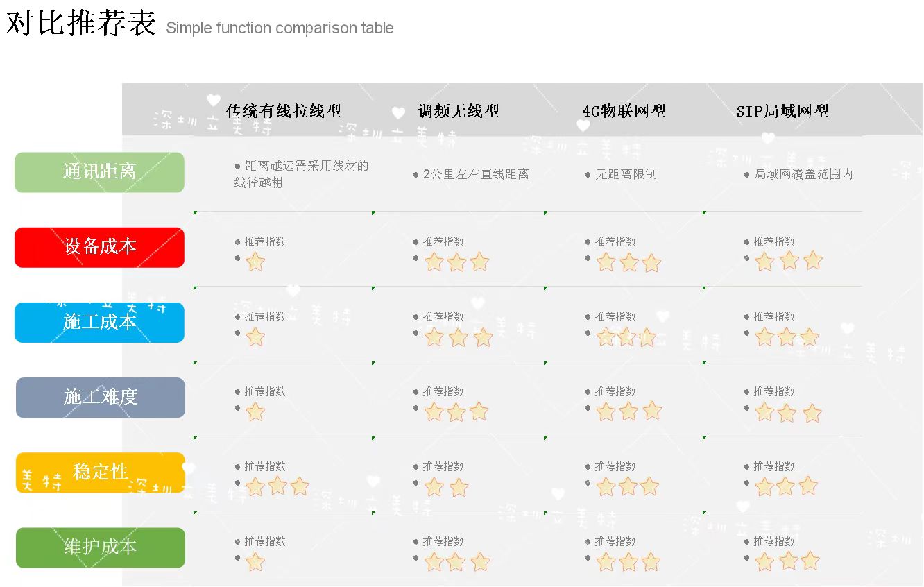This screenshot has height=587, width=924.
Task: Click 推荐指数 in 施工难度 row under 4G物联网型
Action: pos(615,391)
